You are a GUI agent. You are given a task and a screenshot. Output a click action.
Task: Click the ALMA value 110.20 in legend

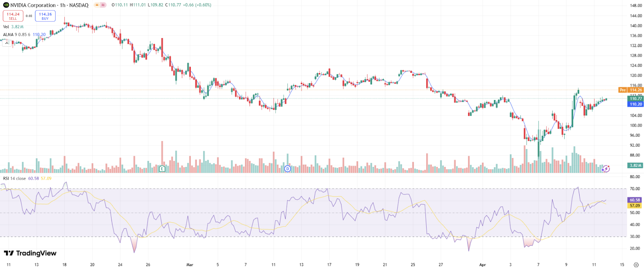coord(39,35)
